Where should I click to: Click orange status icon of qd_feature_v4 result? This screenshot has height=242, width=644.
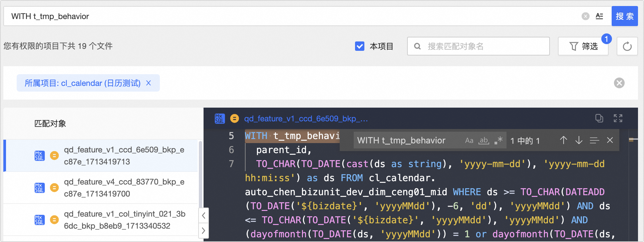click(x=54, y=188)
